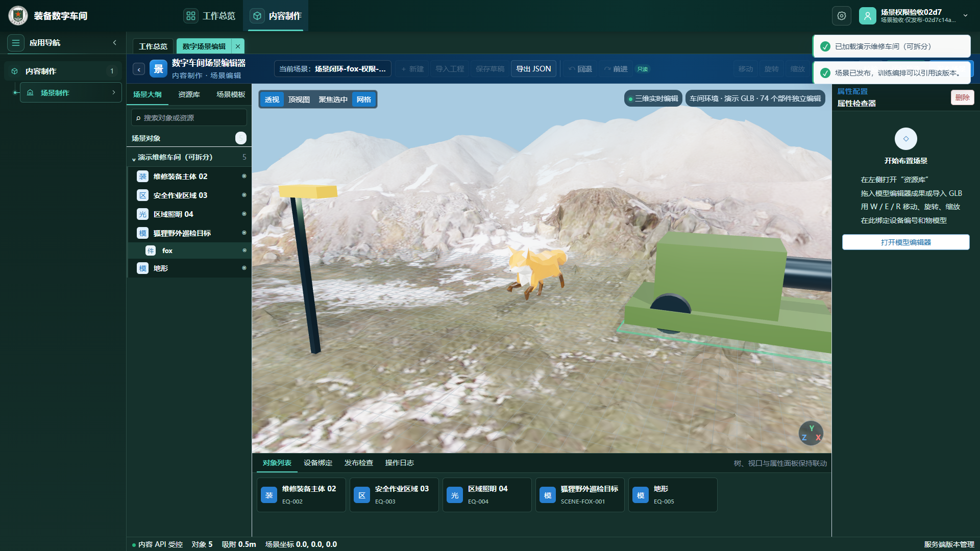
Task: Click the round badge beside 场景对象
Action: 241,138
